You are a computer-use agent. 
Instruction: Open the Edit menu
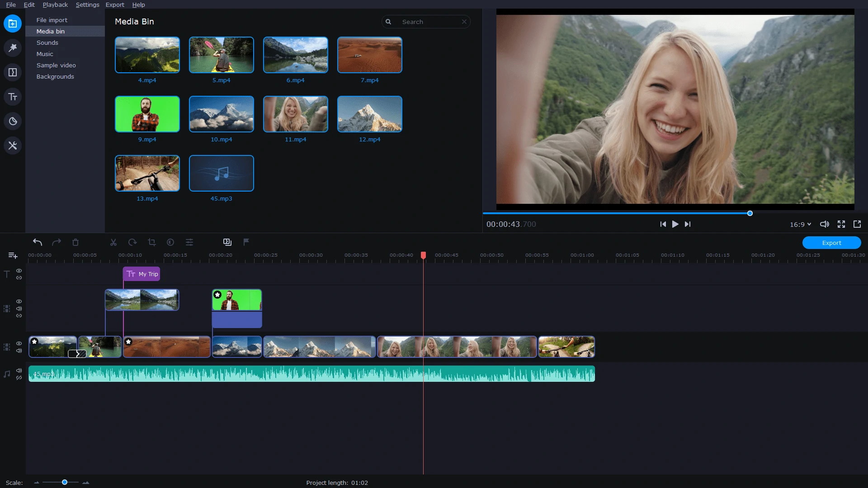tap(28, 5)
